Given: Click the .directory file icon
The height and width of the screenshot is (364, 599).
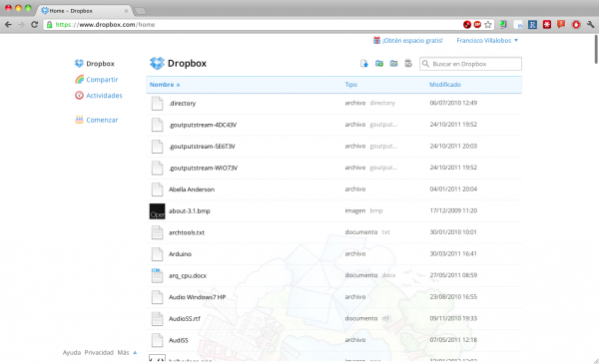Looking at the screenshot, I should pyautogui.click(x=157, y=103).
